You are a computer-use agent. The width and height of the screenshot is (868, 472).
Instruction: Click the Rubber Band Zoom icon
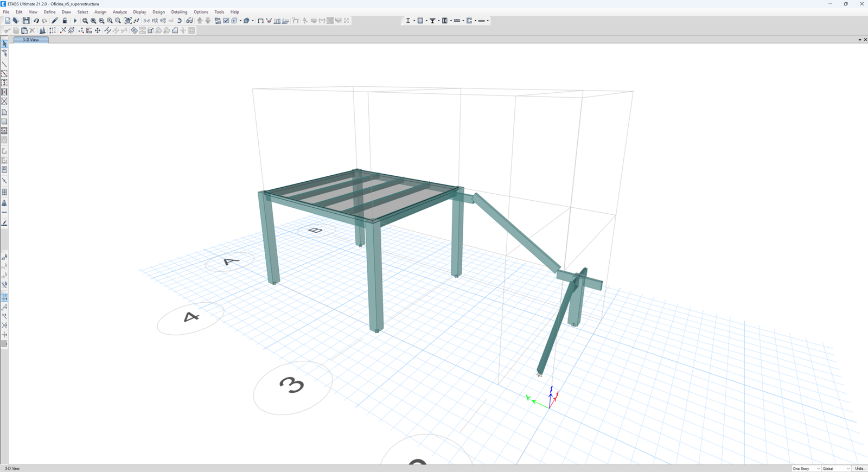85,21
